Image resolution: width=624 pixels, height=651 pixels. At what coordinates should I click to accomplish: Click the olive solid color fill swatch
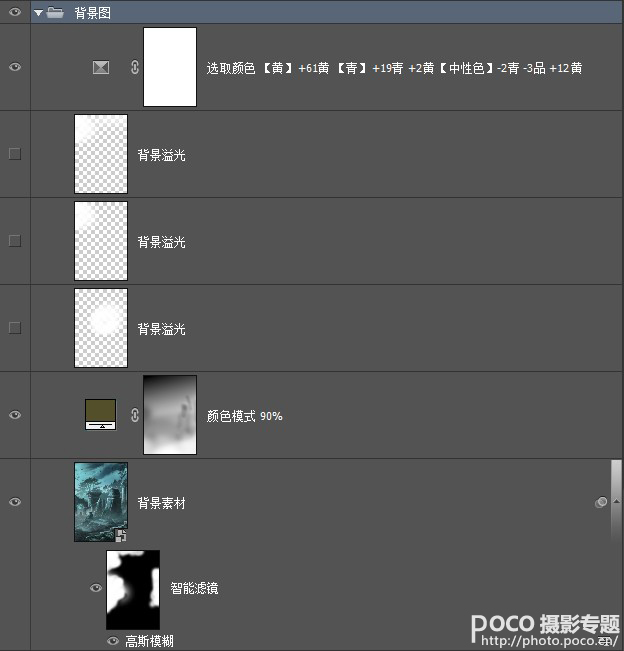pos(100,414)
